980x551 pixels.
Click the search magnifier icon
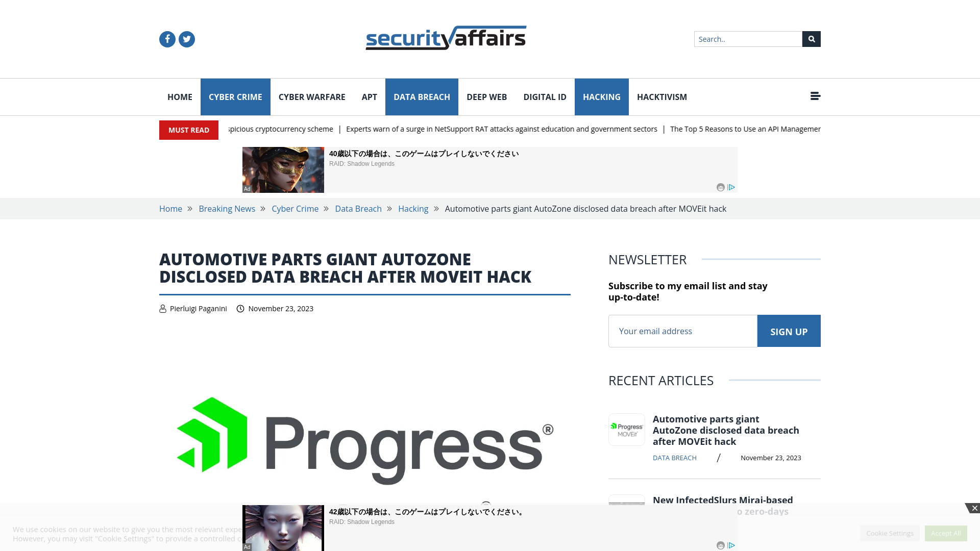[x=811, y=38]
